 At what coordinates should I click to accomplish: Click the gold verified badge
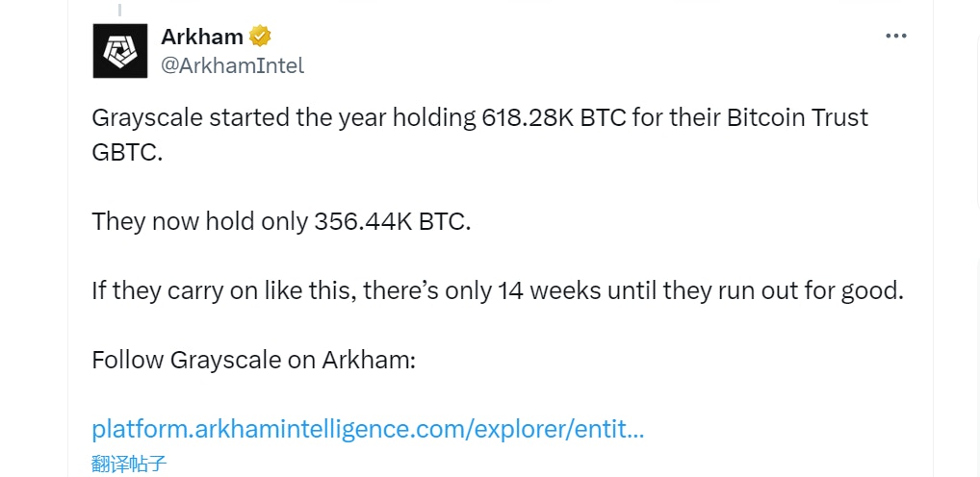(x=260, y=37)
